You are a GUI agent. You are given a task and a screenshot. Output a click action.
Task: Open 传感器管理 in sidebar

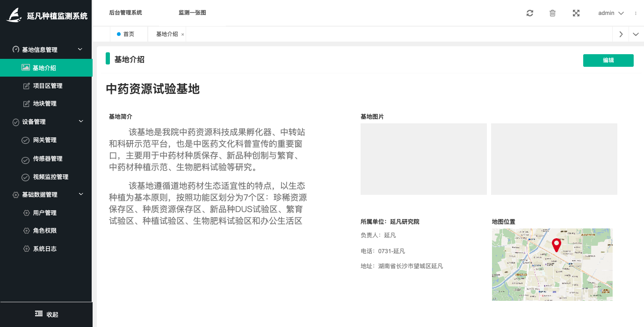47,159
